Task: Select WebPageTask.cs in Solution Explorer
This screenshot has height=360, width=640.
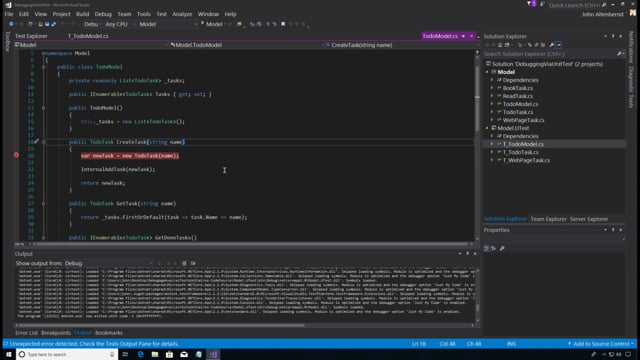Action: tap(523, 120)
